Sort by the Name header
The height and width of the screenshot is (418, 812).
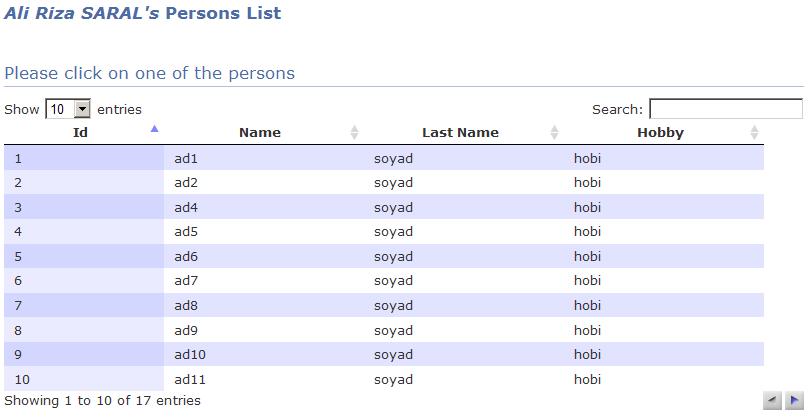pos(260,132)
